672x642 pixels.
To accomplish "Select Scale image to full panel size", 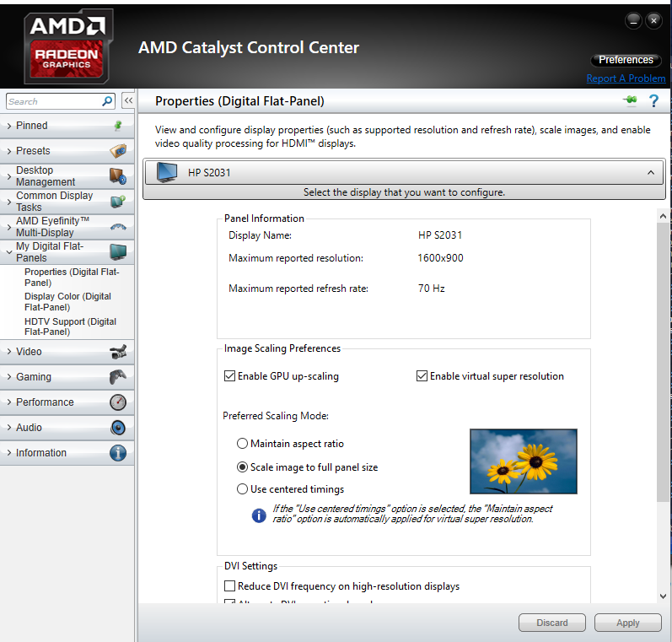I will [242, 467].
